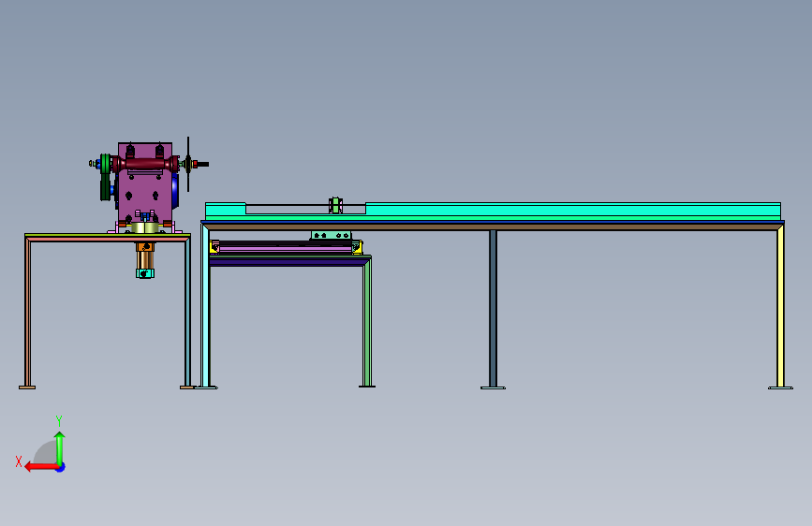
Task: Select the salmon left leg of small table
Action: click(x=27, y=313)
